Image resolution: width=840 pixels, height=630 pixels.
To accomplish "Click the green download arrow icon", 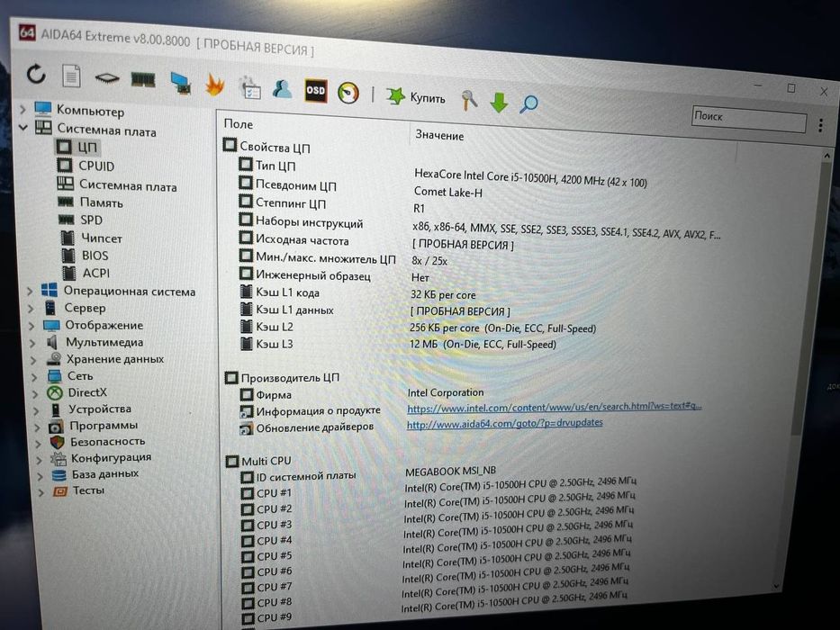I will [499, 102].
